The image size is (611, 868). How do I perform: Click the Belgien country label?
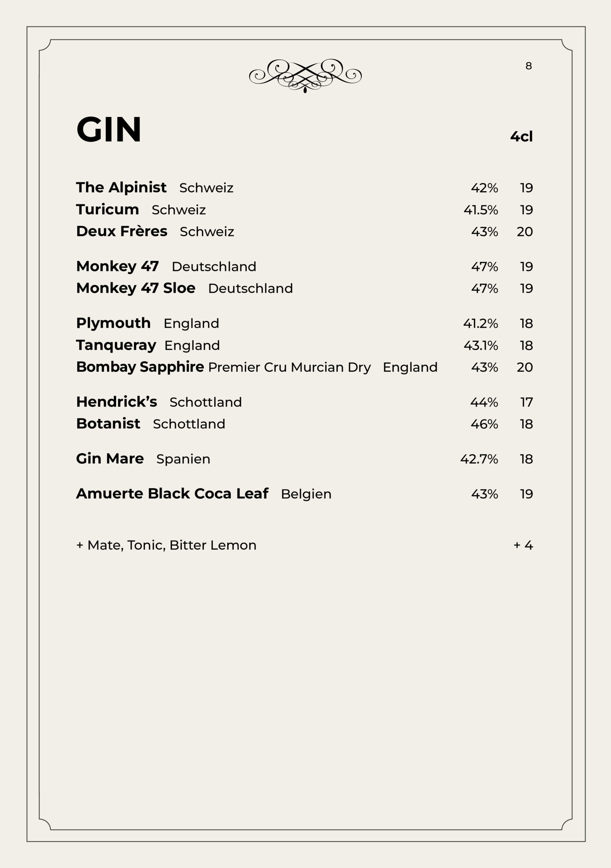pos(306,494)
